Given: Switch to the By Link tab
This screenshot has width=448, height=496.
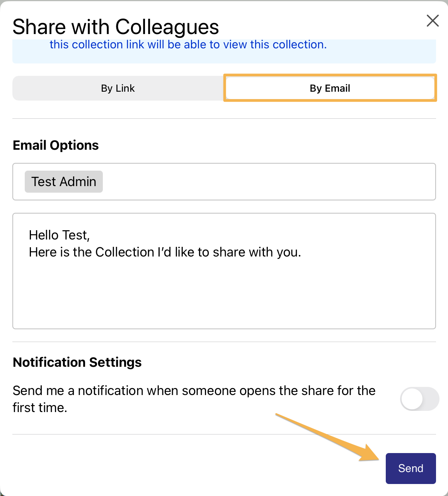Looking at the screenshot, I should 118,88.
